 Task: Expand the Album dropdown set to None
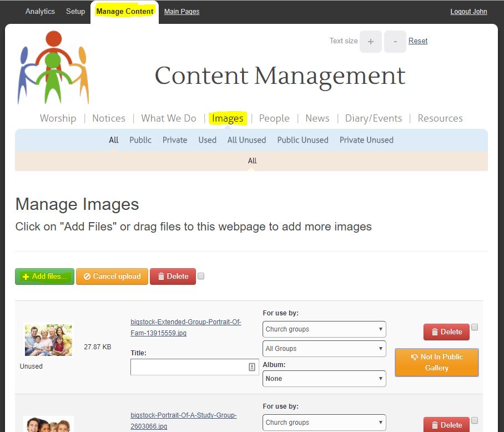[x=324, y=379]
